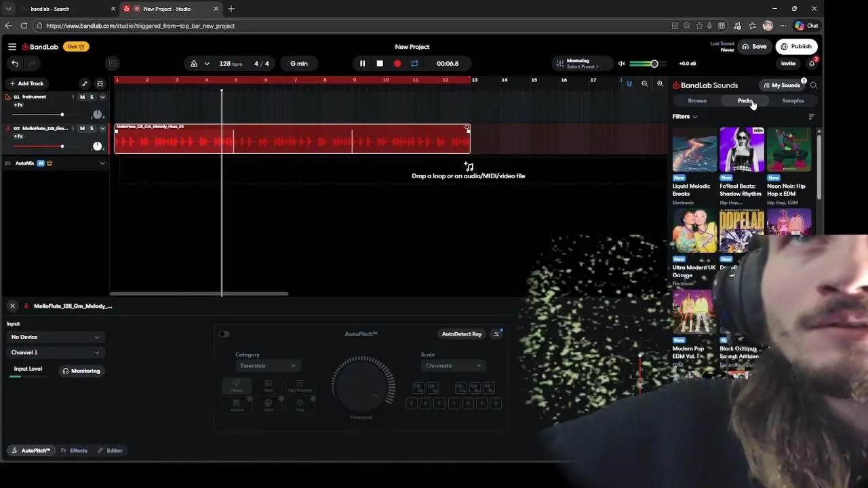Click the microphone icon on MelloFlute track

[8, 128]
